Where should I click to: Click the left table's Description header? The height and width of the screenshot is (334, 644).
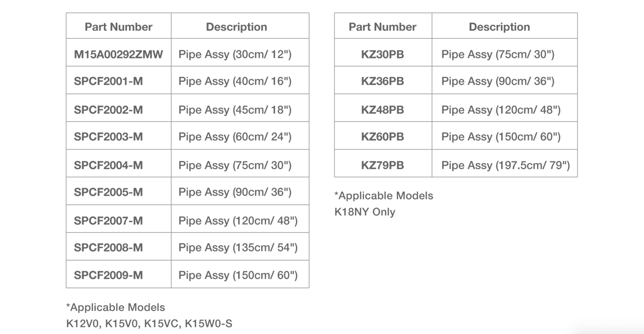point(237,27)
